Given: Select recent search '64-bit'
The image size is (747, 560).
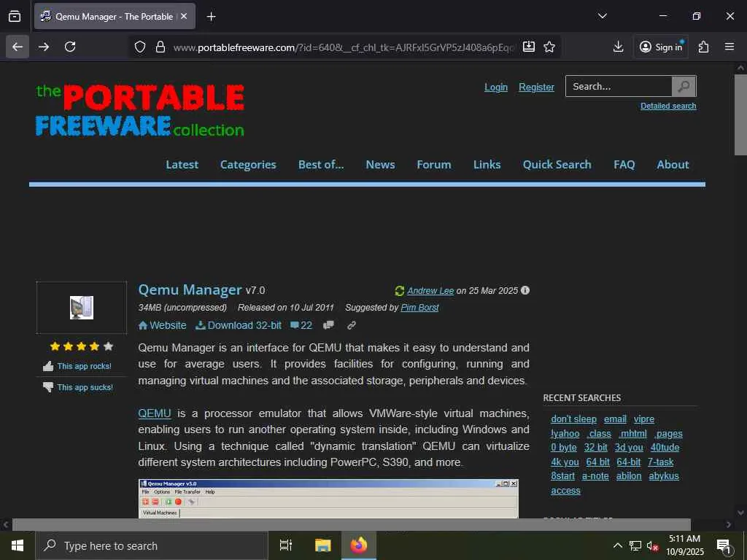Looking at the screenshot, I should click(x=628, y=462).
